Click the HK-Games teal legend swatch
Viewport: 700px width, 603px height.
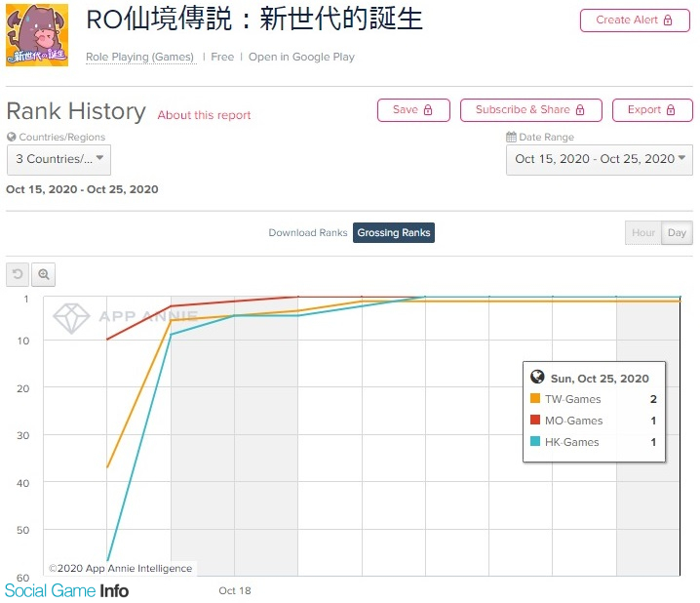535,441
